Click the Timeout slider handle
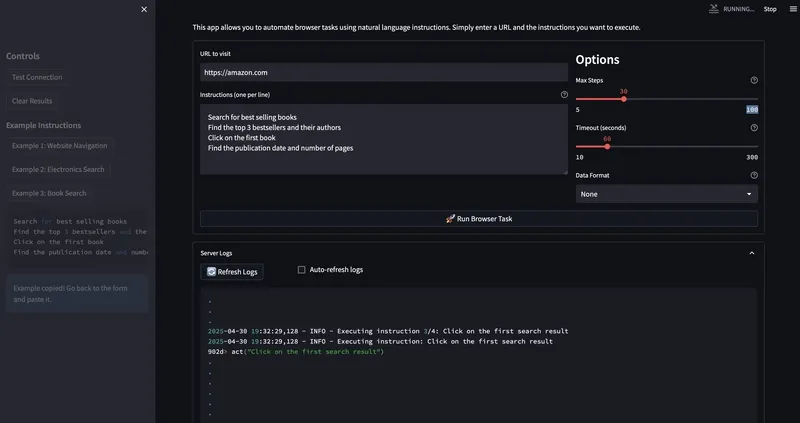The width and height of the screenshot is (800, 423). [606, 147]
